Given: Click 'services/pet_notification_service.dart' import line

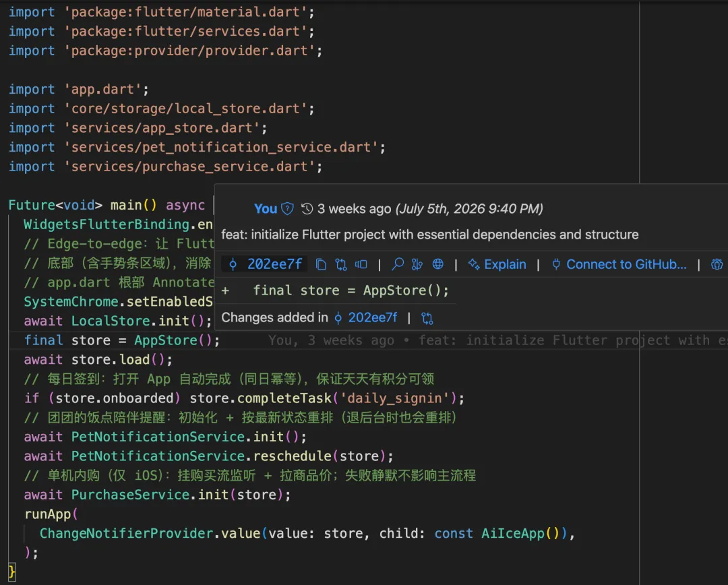Looking at the screenshot, I should click(x=197, y=147).
